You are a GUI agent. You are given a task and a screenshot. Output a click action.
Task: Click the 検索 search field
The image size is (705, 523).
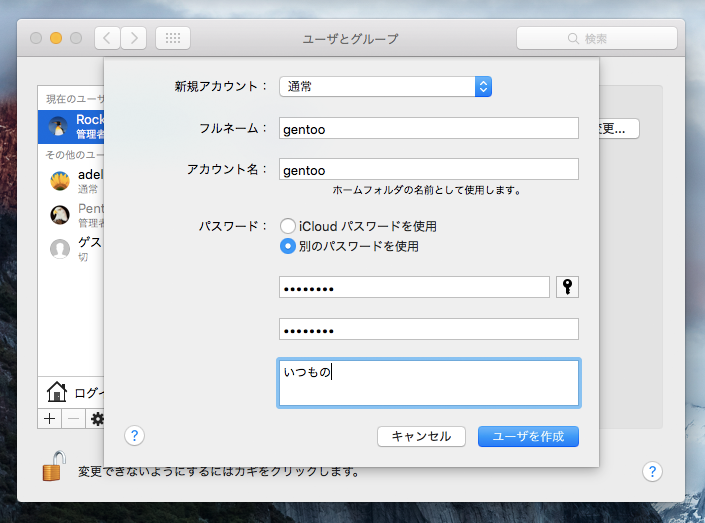[597, 38]
